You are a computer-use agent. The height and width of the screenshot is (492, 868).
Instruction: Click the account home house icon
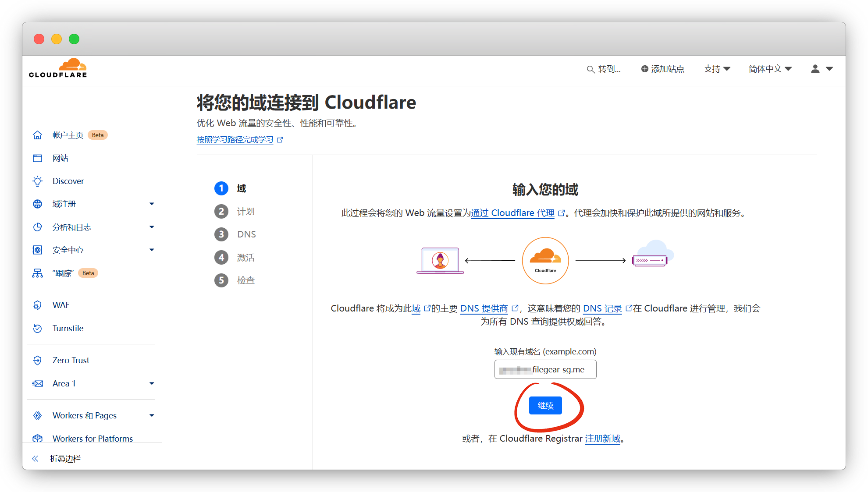point(38,135)
